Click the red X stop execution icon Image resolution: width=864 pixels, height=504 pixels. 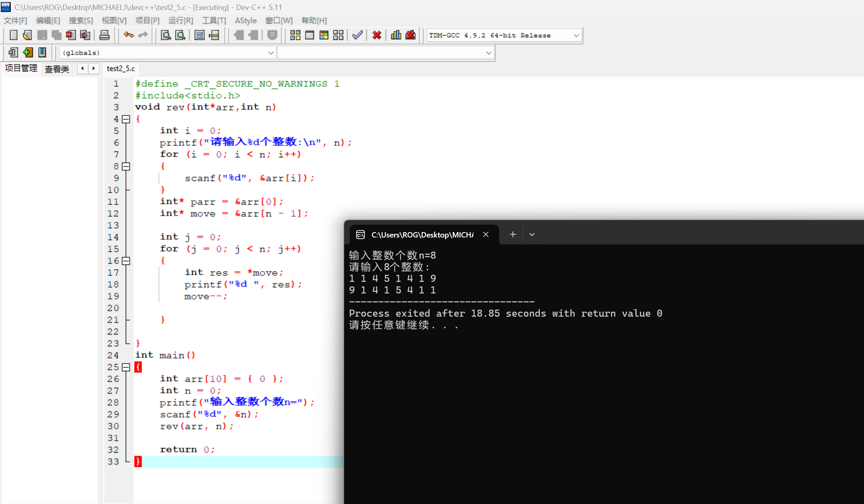tap(376, 35)
